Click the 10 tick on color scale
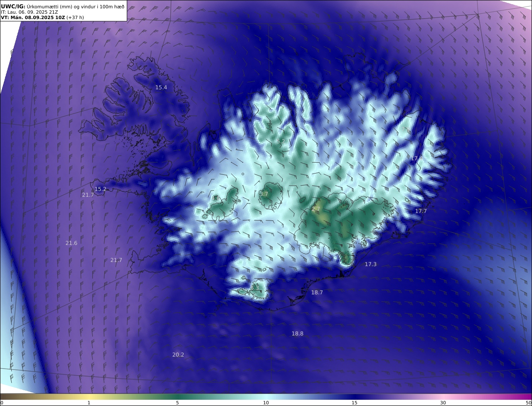Screen dimensions: 532x406 pyautogui.click(x=266, y=403)
